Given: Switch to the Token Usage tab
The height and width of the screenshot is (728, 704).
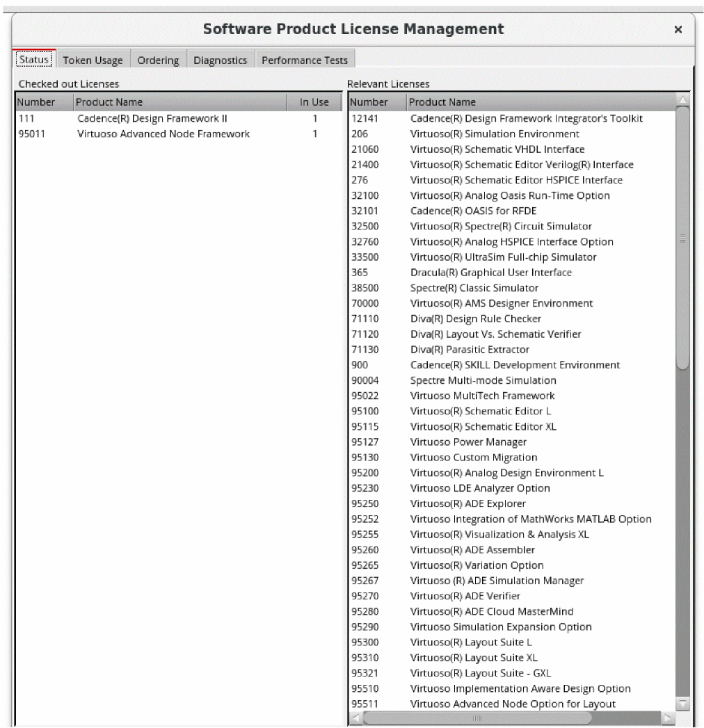Looking at the screenshot, I should [x=93, y=60].
